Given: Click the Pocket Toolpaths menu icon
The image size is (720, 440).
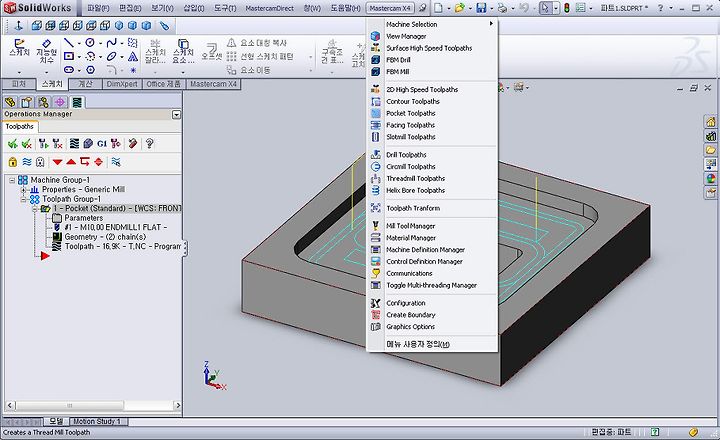Looking at the screenshot, I should tap(376, 113).
